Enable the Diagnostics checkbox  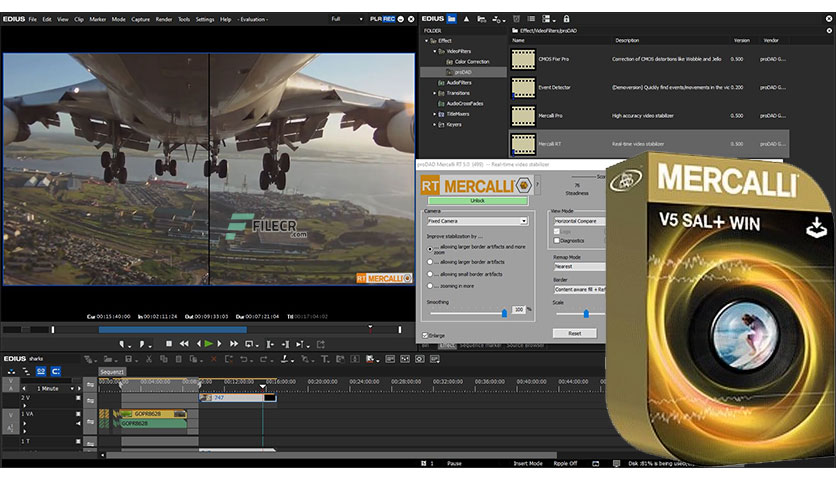click(557, 240)
